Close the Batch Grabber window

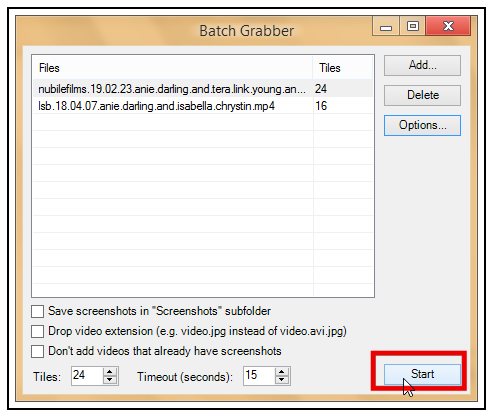(x=448, y=26)
